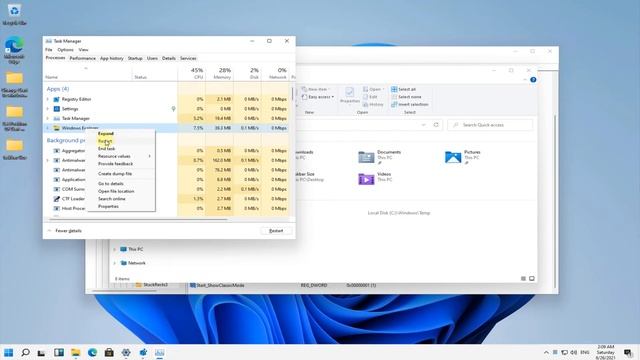Image resolution: width=640 pixels, height=360 pixels.
Task: Switch to the Startup tab
Action: [x=135, y=58]
